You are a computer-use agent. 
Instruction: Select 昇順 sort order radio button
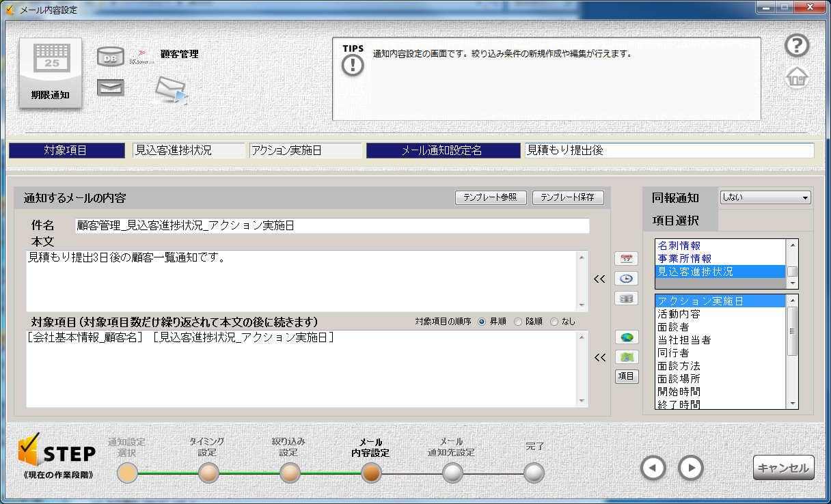pos(482,322)
